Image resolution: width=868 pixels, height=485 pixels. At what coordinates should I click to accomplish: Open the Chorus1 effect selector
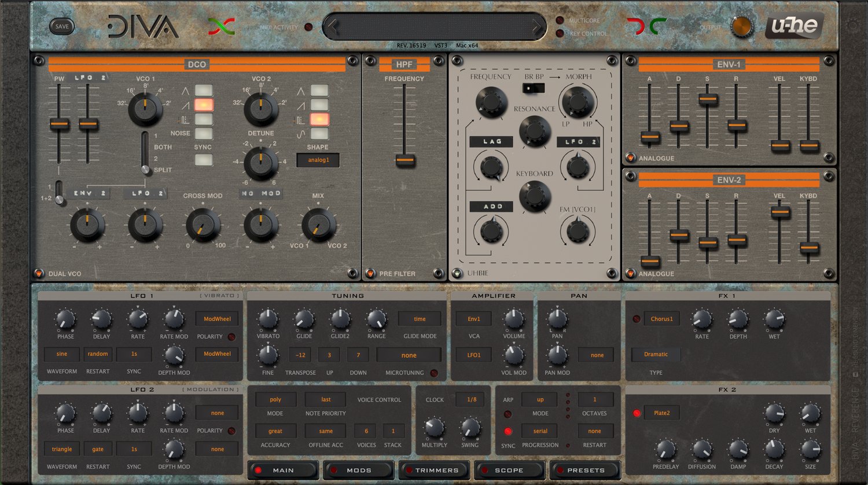(661, 319)
